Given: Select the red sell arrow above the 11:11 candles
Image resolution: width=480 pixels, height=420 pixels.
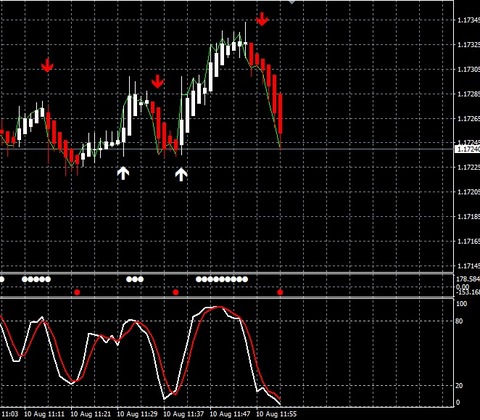Looking at the screenshot, I should [x=48, y=65].
